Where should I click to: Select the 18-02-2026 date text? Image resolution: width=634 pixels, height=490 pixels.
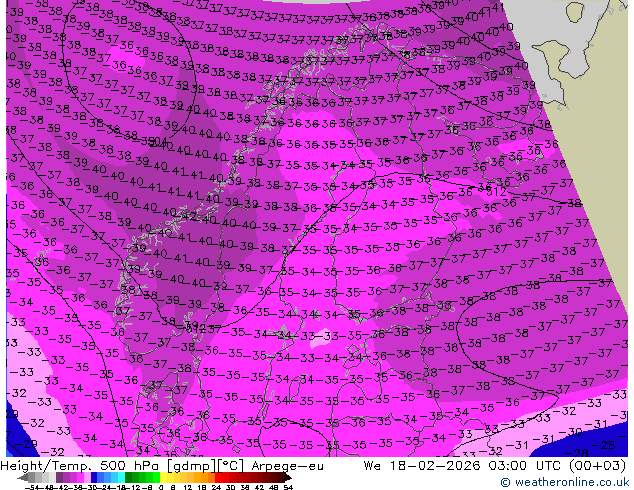(x=435, y=466)
